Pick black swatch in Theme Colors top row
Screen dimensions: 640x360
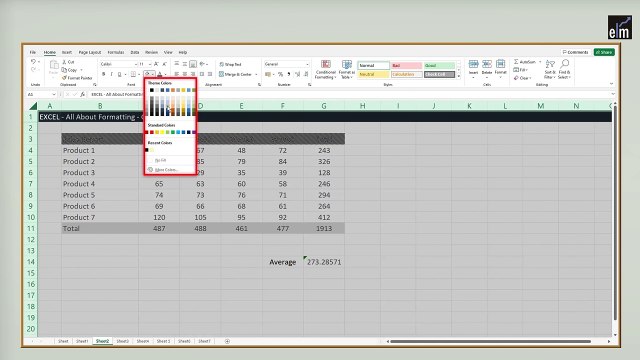coord(152,90)
